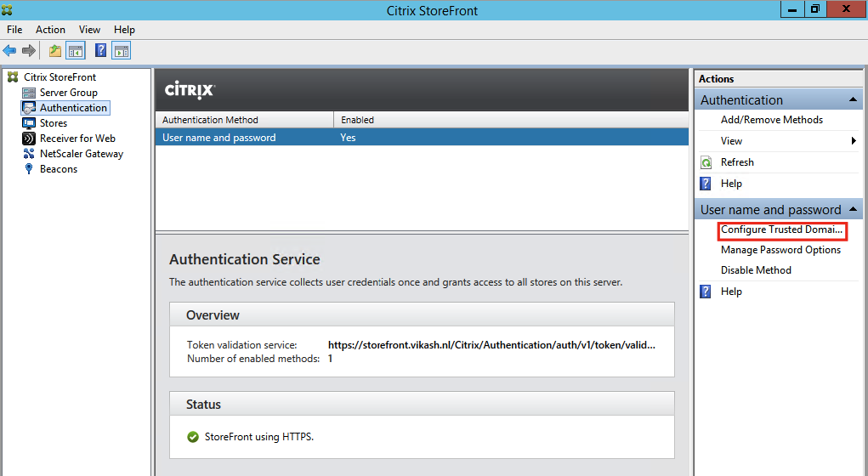Click the green Refresh icon in Actions

706,162
